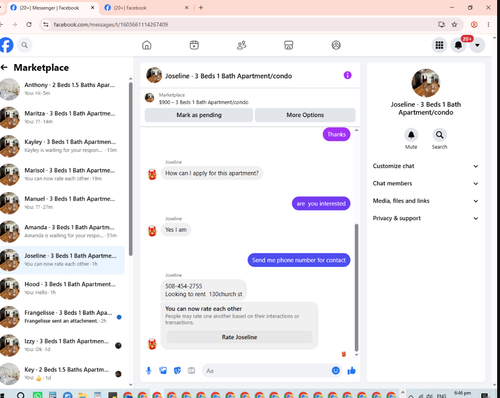The height and width of the screenshot is (398, 500).
Task: Open Maritza 3 Beds conversation
Action: [62, 117]
